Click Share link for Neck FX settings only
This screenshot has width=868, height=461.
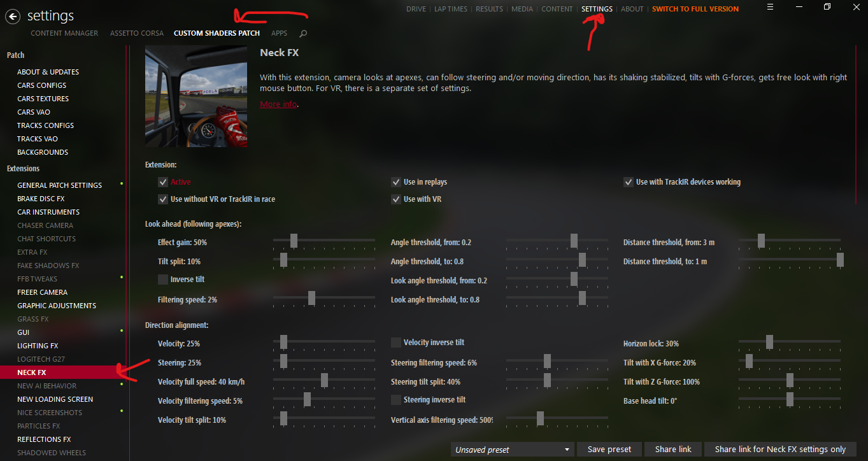[x=780, y=450]
